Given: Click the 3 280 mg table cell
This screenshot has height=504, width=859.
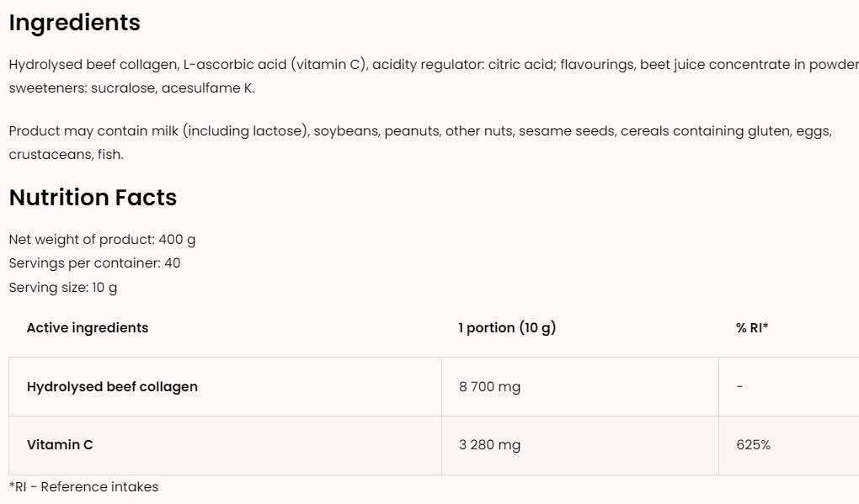Looking at the screenshot, I should coord(489,445).
